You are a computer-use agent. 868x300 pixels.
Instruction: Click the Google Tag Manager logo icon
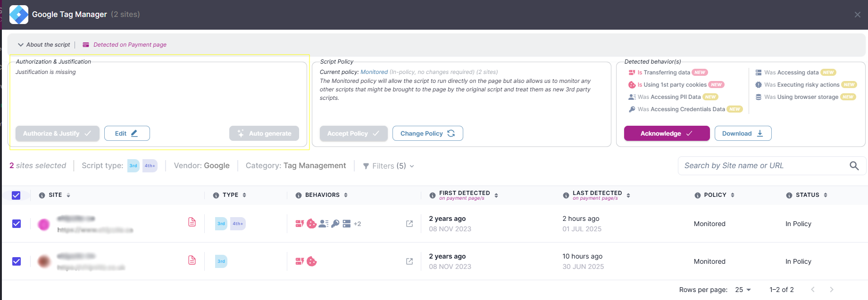(19, 15)
